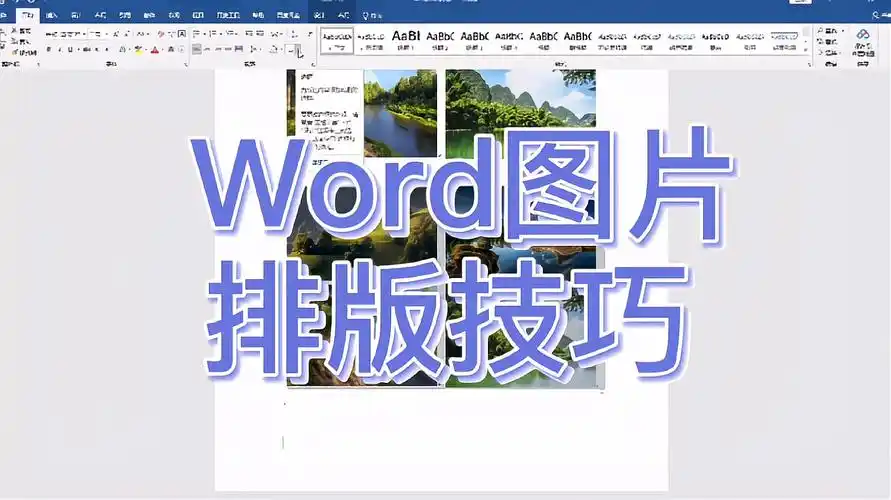This screenshot has height=500, width=891.
Task: Toggle Bold formatting
Action: click(48, 49)
